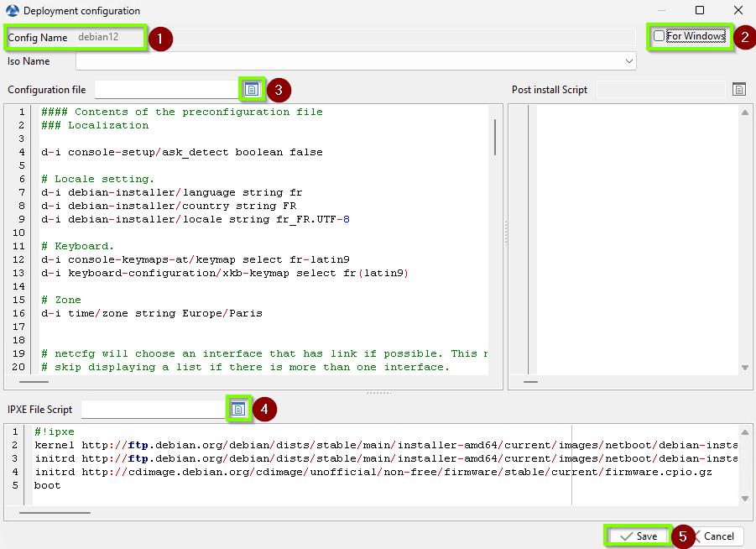Click into the IPXE File Script path field
756x549 pixels.
pyautogui.click(x=153, y=409)
